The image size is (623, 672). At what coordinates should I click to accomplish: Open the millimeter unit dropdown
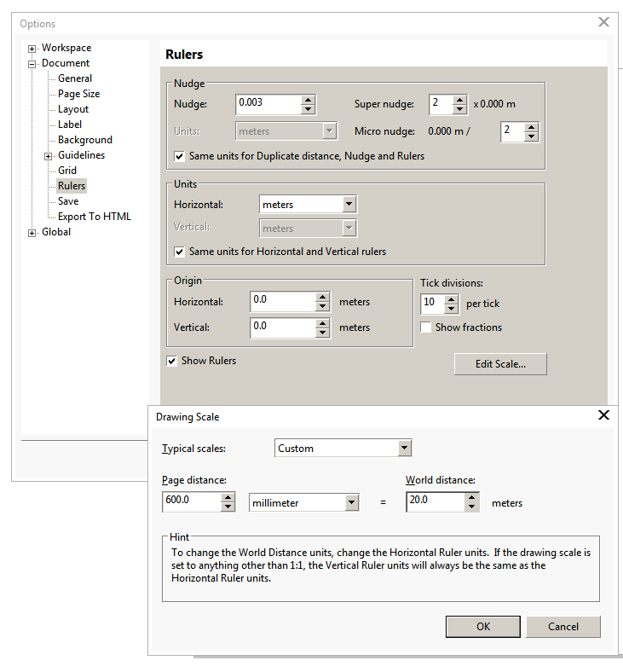[351, 502]
